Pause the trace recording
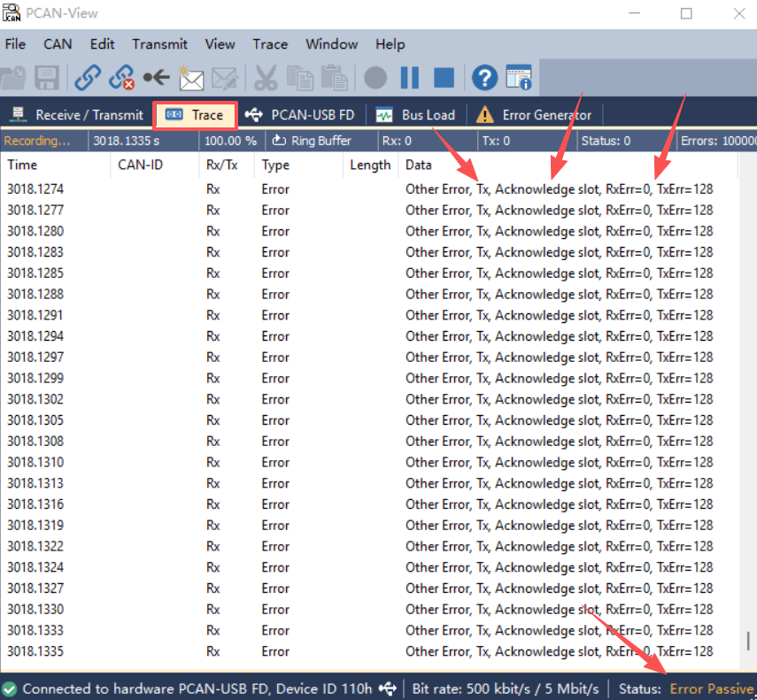 click(x=409, y=78)
